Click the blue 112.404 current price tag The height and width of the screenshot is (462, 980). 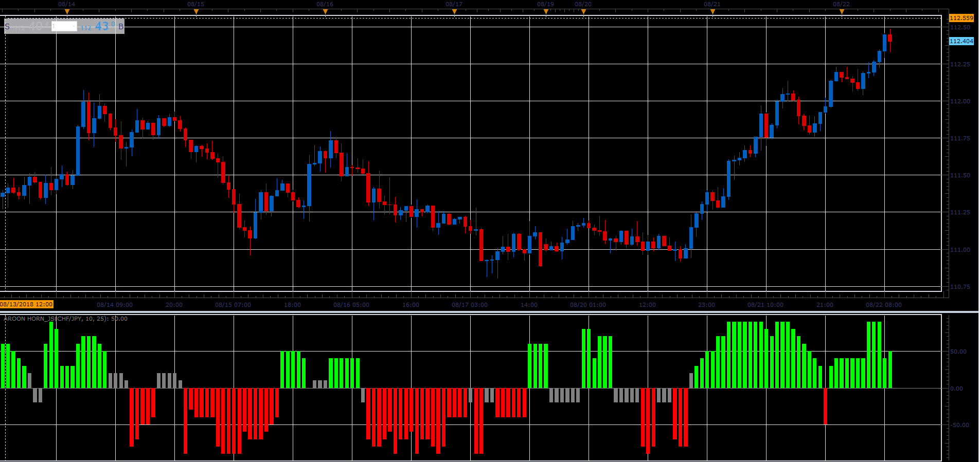[961, 41]
